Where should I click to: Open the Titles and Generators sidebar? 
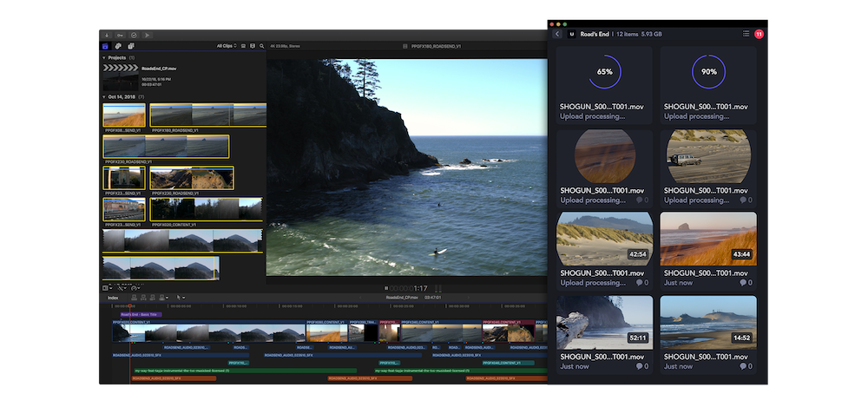coord(130,46)
